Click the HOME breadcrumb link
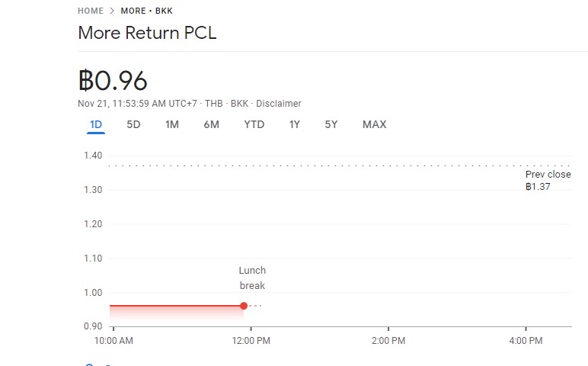Screen dimensions: 588x366 coord(91,11)
